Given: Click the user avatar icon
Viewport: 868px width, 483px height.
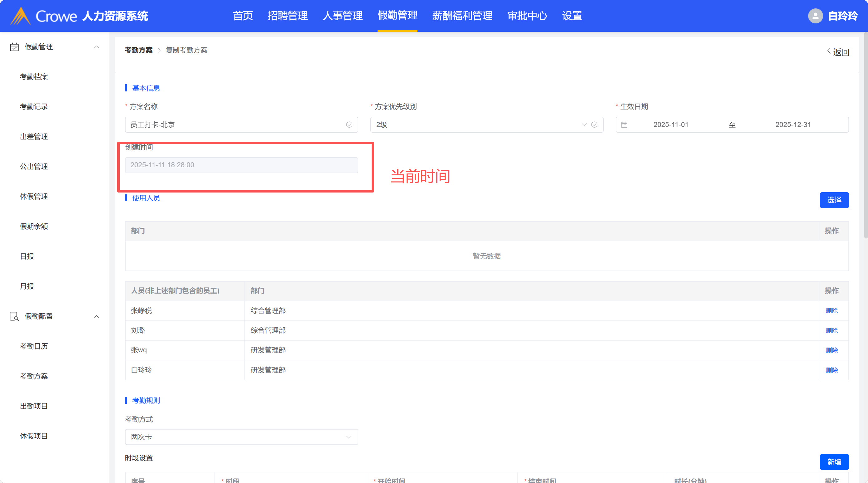Looking at the screenshot, I should click(x=815, y=16).
